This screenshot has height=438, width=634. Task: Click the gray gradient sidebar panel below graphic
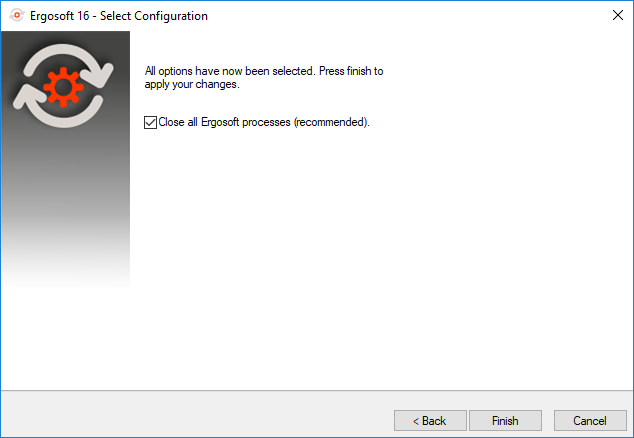click(x=65, y=210)
